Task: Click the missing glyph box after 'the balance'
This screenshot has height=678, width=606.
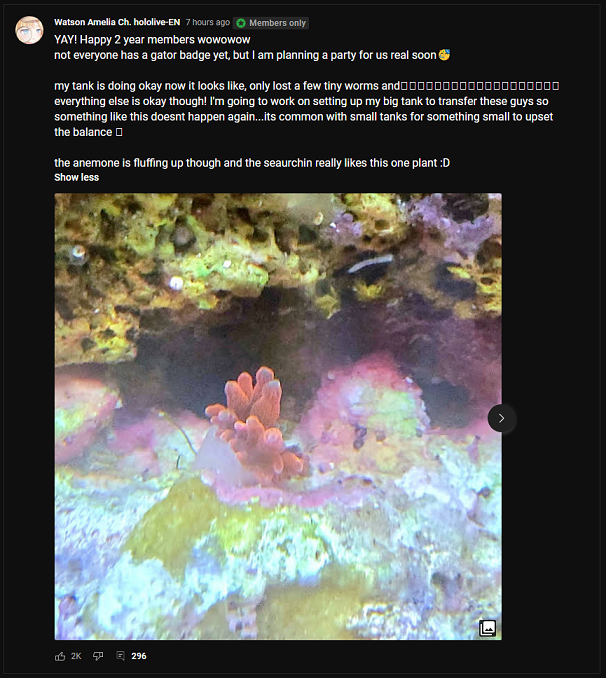Action: [119, 132]
